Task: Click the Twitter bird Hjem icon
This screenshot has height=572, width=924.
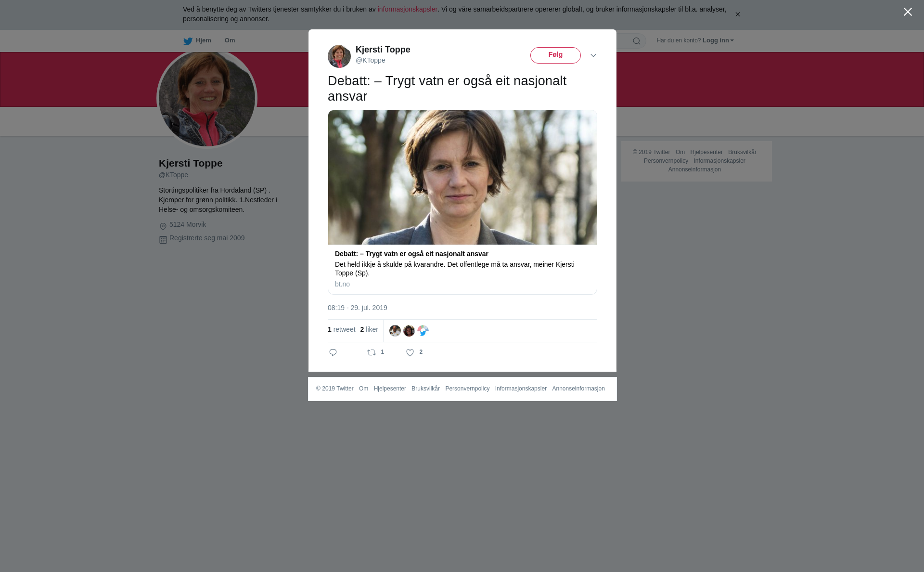Action: tap(188, 41)
